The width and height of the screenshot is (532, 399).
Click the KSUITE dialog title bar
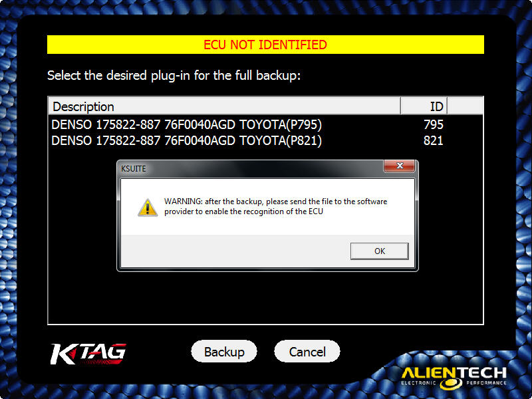click(251, 168)
